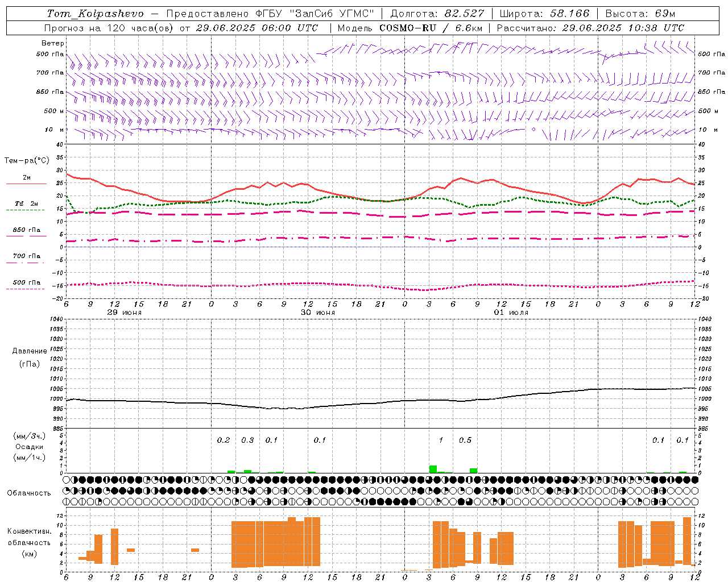The width and height of the screenshot is (728, 582).
Task: Click the '01 июля' date label
Action: click(511, 312)
